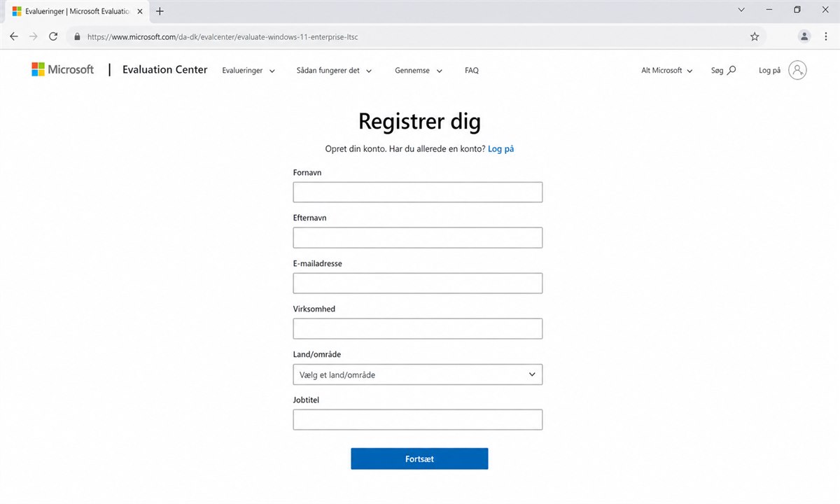The width and height of the screenshot is (840, 504).
Task: Click the browser forward arrow
Action: pyautogui.click(x=33, y=36)
